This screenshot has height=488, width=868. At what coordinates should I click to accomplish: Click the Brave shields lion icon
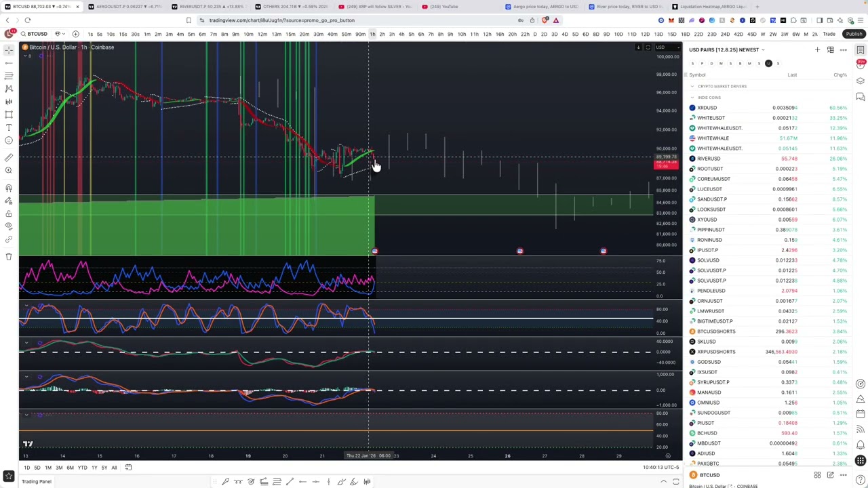545,20
